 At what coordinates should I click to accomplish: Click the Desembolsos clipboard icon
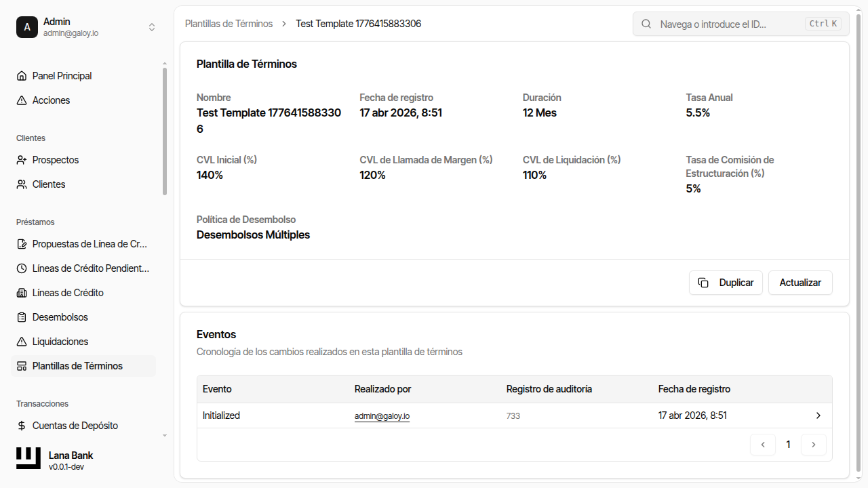click(x=22, y=317)
